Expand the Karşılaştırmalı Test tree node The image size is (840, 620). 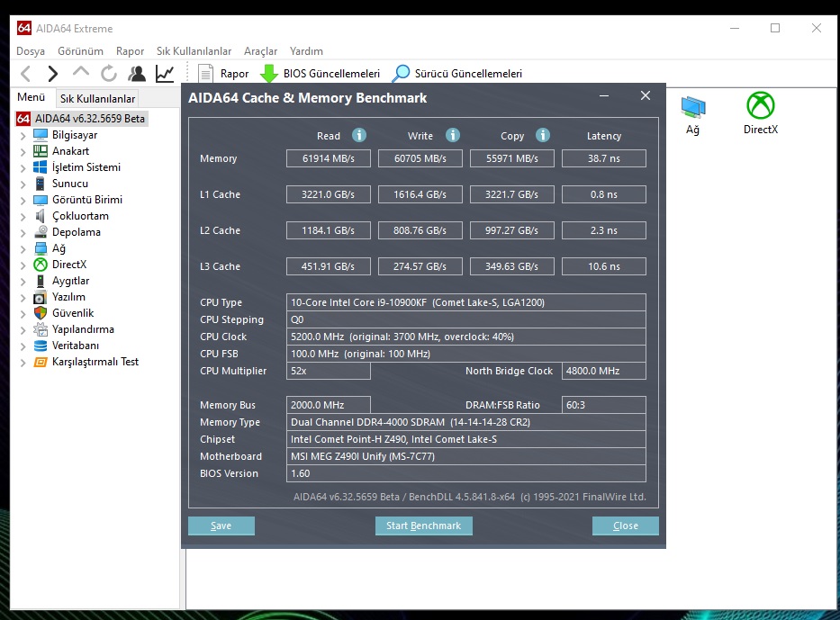coord(23,363)
